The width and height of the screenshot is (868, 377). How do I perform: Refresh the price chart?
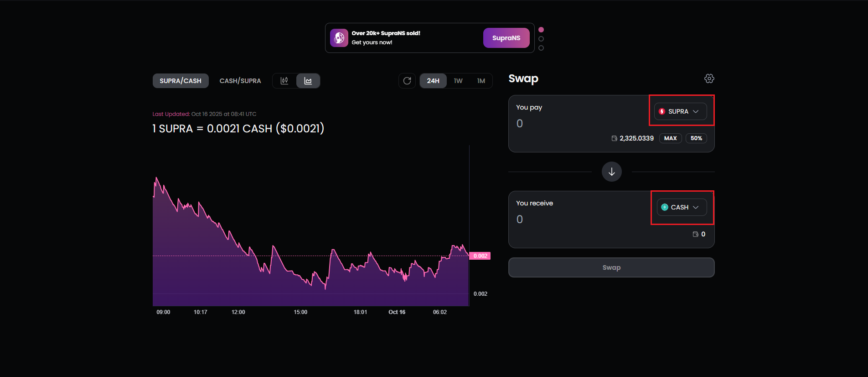[x=407, y=81]
